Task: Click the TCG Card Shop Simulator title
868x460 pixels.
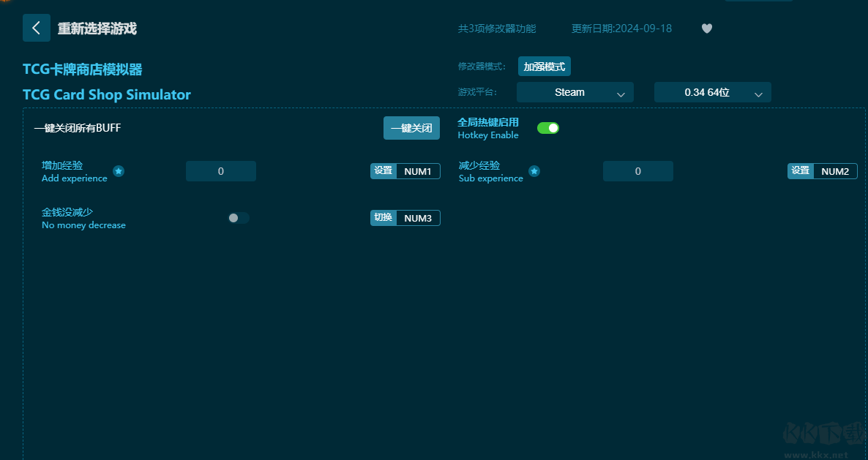Action: pos(107,94)
